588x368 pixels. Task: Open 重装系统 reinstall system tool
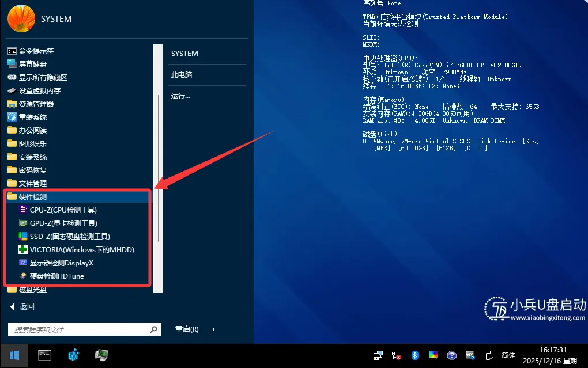tap(33, 117)
